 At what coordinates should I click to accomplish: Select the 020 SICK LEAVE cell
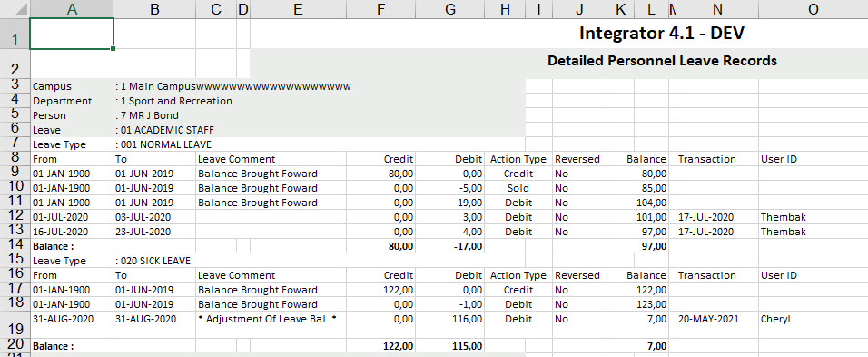[x=154, y=261]
